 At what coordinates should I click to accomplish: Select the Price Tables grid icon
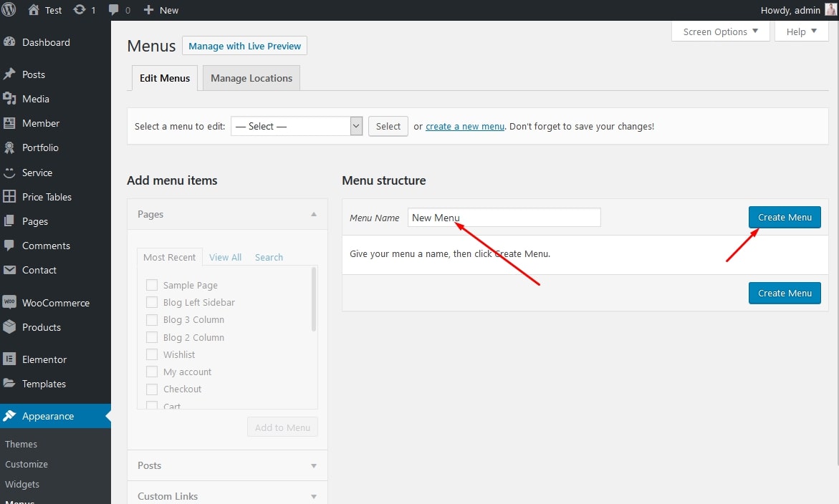9,197
